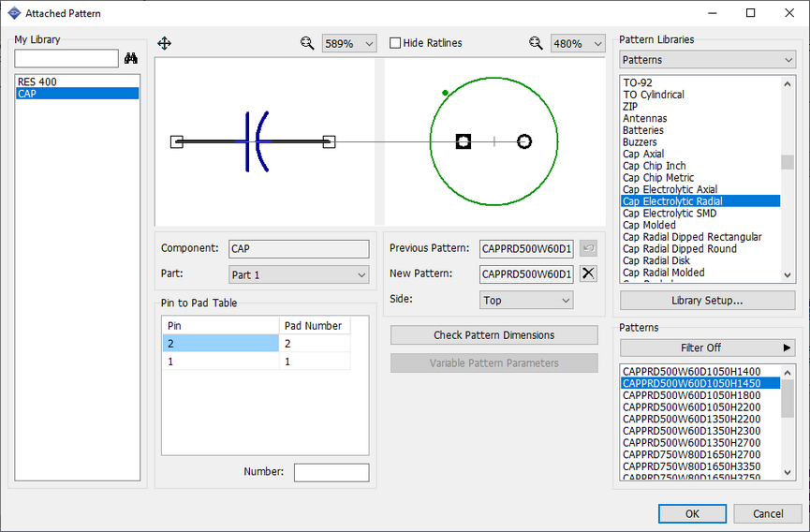
Task: Select Buzzers library entry
Action: tap(700, 142)
